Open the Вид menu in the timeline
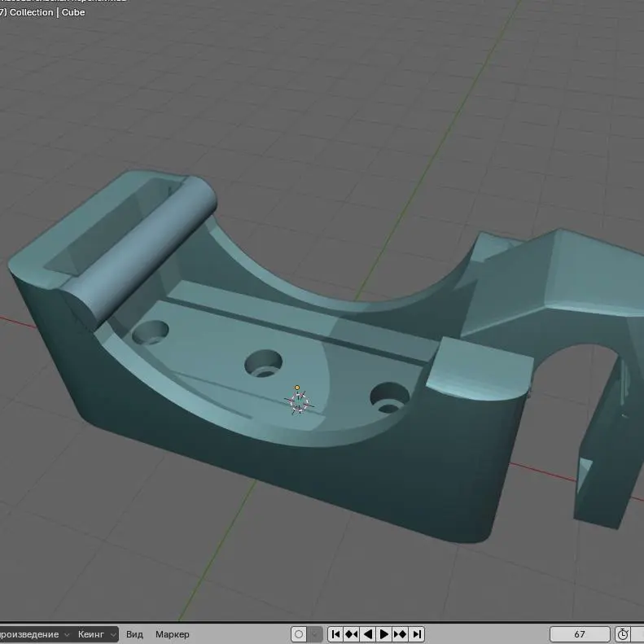 pyautogui.click(x=134, y=634)
